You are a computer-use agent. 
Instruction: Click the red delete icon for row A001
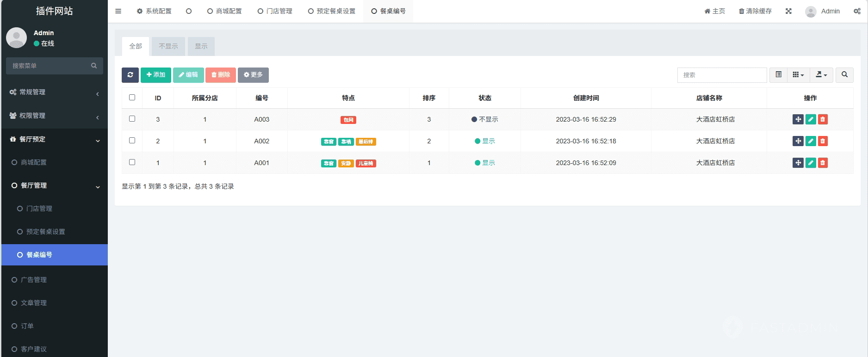pyautogui.click(x=823, y=163)
